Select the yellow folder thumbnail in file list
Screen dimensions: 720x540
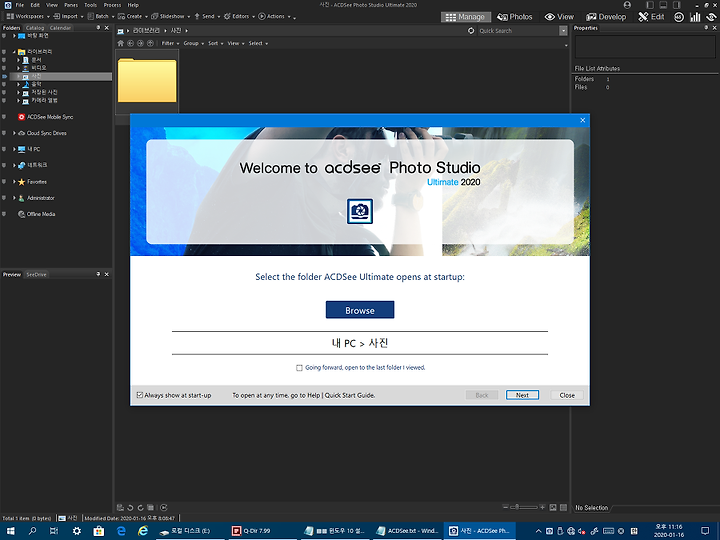coord(147,80)
